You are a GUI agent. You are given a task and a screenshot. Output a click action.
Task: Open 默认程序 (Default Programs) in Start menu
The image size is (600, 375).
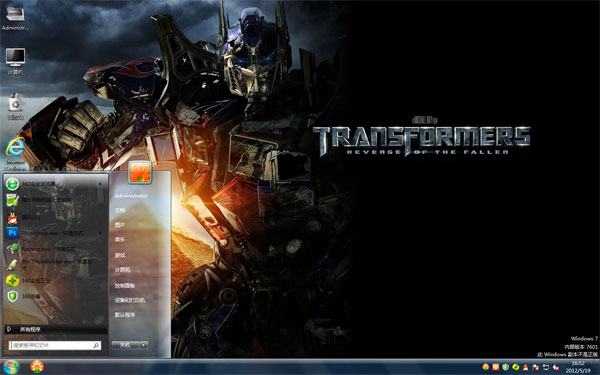pos(125,315)
